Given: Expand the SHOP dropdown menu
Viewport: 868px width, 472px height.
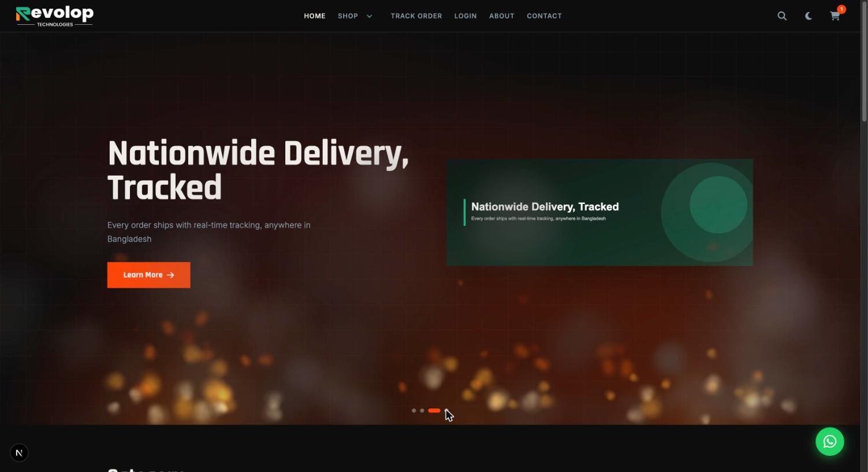Looking at the screenshot, I should (355, 16).
